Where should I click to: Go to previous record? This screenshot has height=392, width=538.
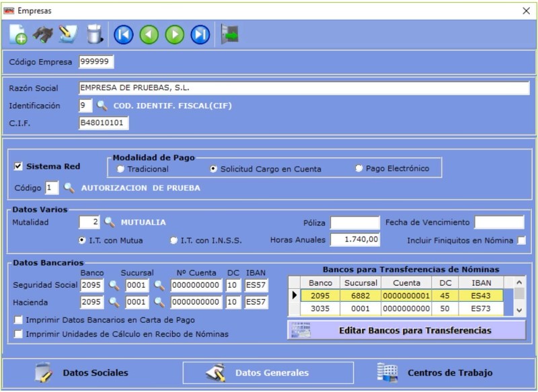(x=149, y=35)
